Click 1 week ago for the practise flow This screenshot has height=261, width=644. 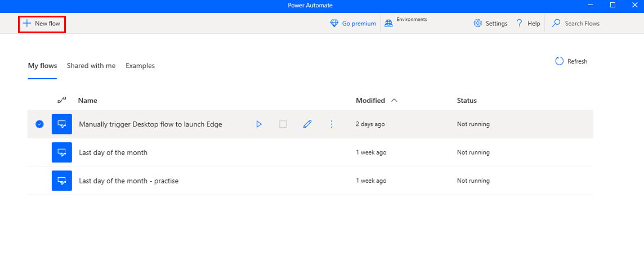pyautogui.click(x=371, y=181)
